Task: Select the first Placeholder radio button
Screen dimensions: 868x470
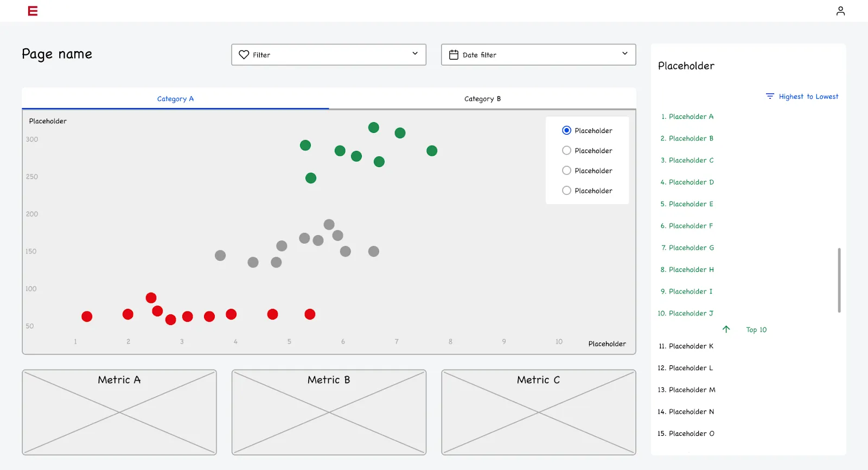Action: tap(566, 130)
